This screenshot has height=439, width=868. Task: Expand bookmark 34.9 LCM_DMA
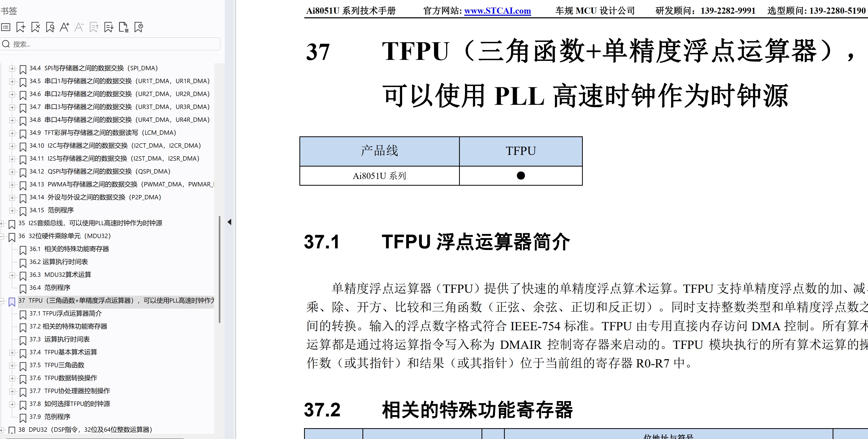(x=12, y=133)
